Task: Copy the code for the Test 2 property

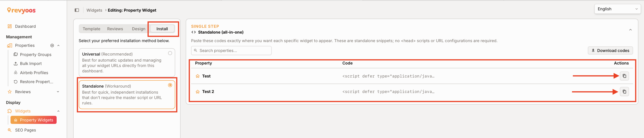Action: point(624,92)
